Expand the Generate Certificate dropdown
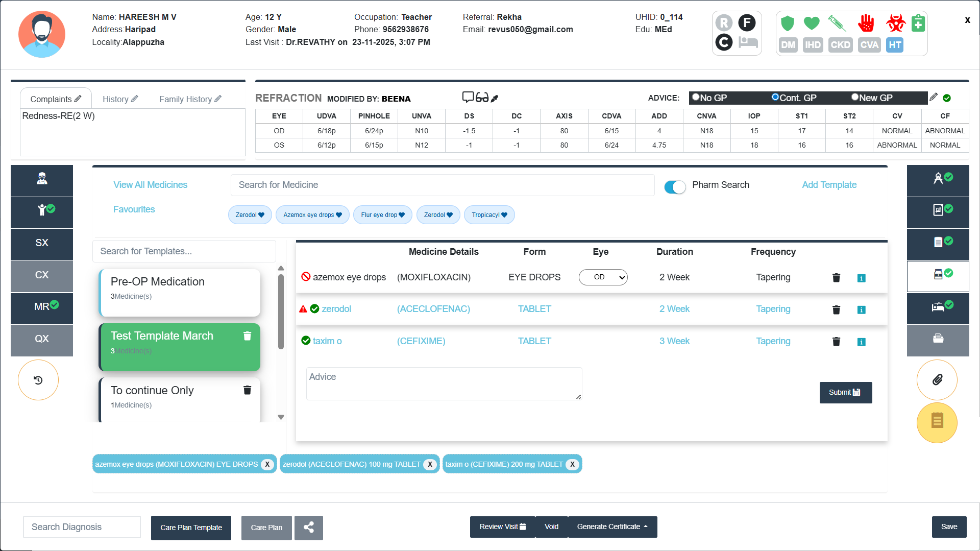 coord(612,527)
